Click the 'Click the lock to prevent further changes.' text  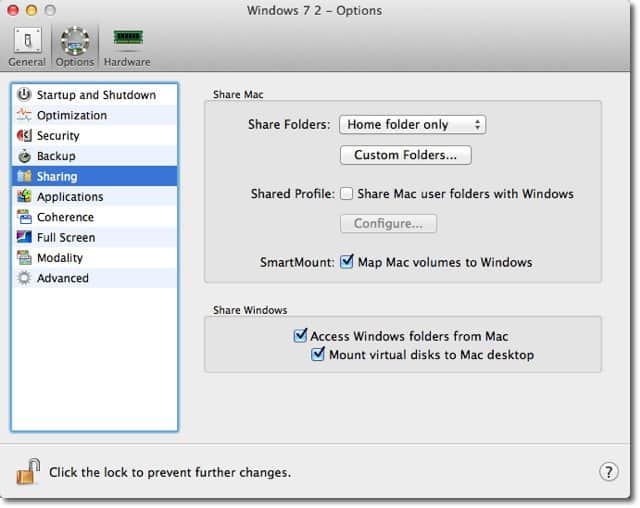(x=170, y=473)
